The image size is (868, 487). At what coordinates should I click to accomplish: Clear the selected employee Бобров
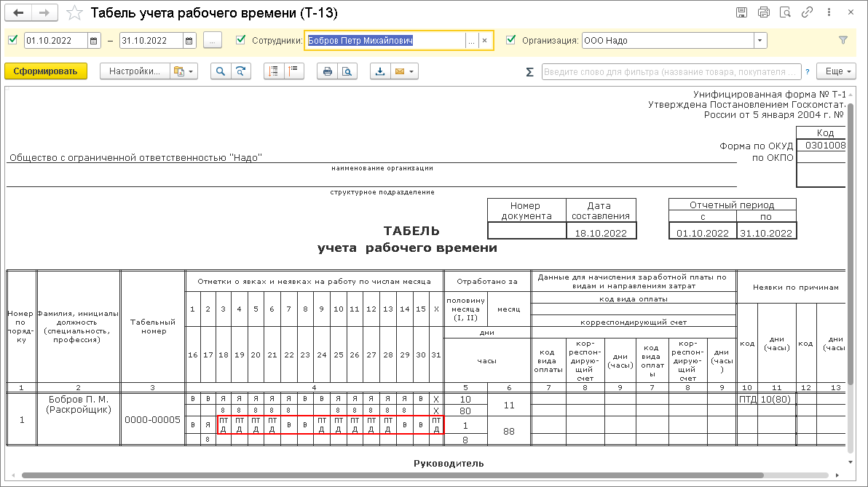tap(485, 40)
